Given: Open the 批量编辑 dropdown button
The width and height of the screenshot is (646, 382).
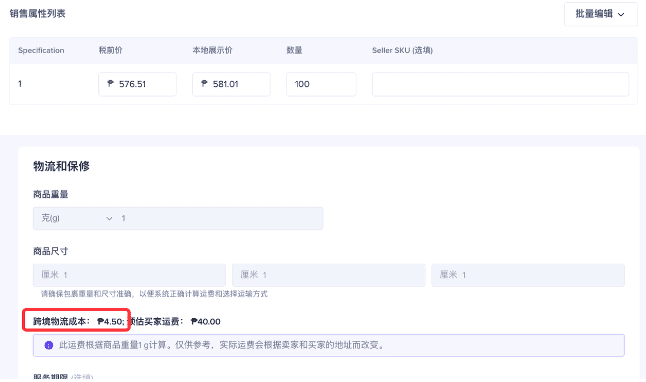Looking at the screenshot, I should point(600,14).
